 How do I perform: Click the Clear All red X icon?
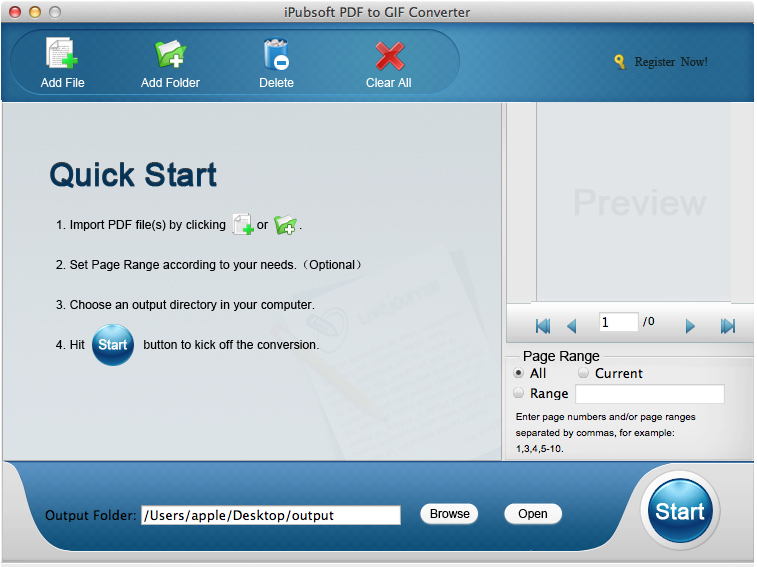pyautogui.click(x=388, y=55)
